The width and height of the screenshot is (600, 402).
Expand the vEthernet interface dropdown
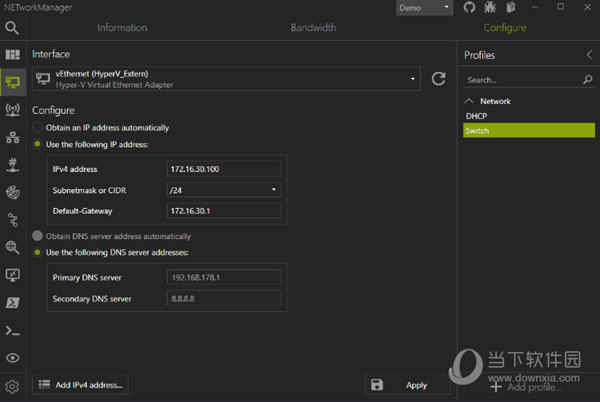pos(413,79)
